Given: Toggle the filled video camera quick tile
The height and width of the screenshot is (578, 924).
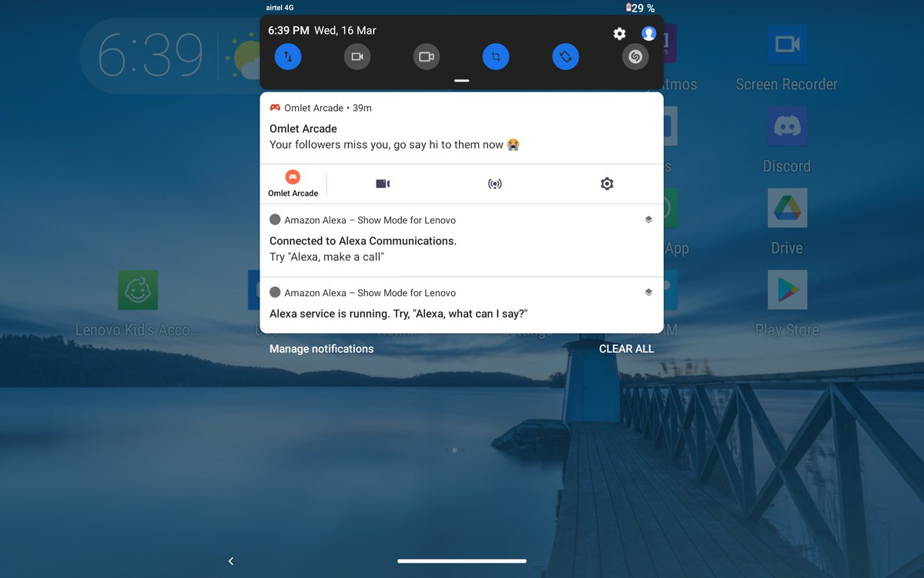Looking at the screenshot, I should (x=357, y=57).
